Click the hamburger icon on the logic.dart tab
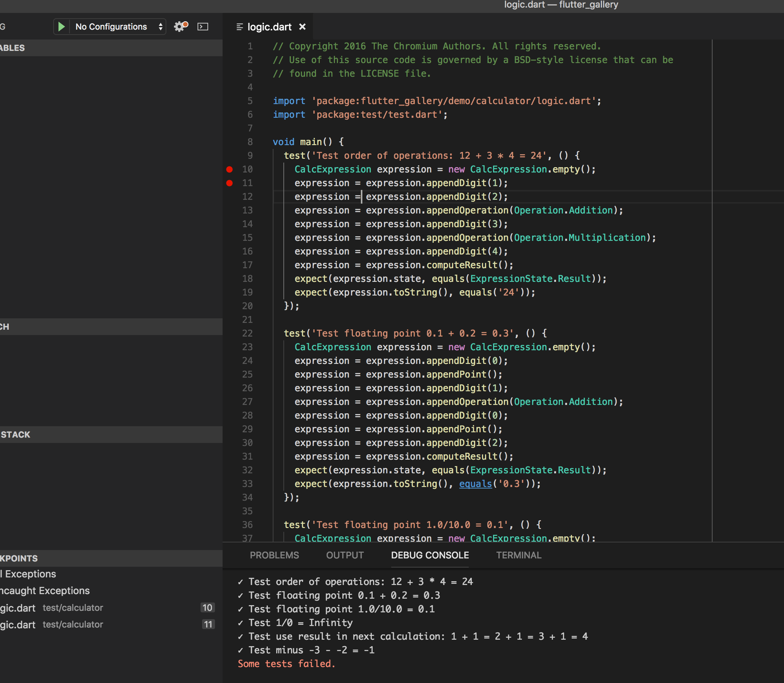The height and width of the screenshot is (683, 784). (239, 27)
